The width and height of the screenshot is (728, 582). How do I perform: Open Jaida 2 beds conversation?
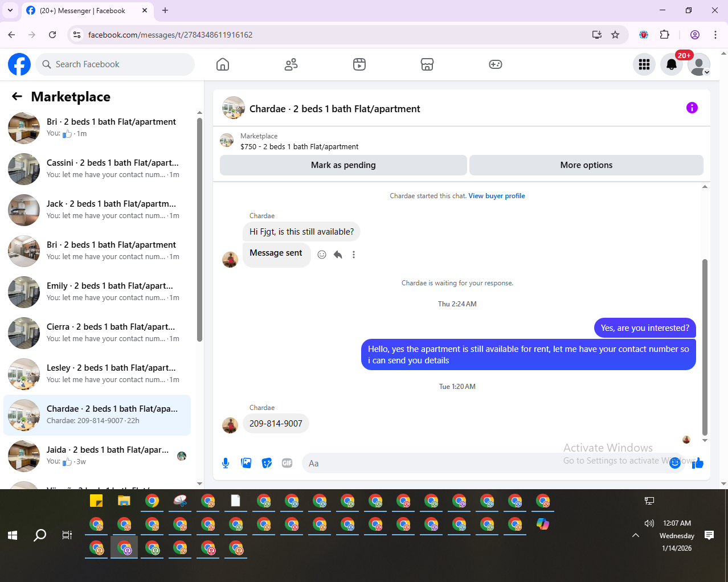(97, 456)
